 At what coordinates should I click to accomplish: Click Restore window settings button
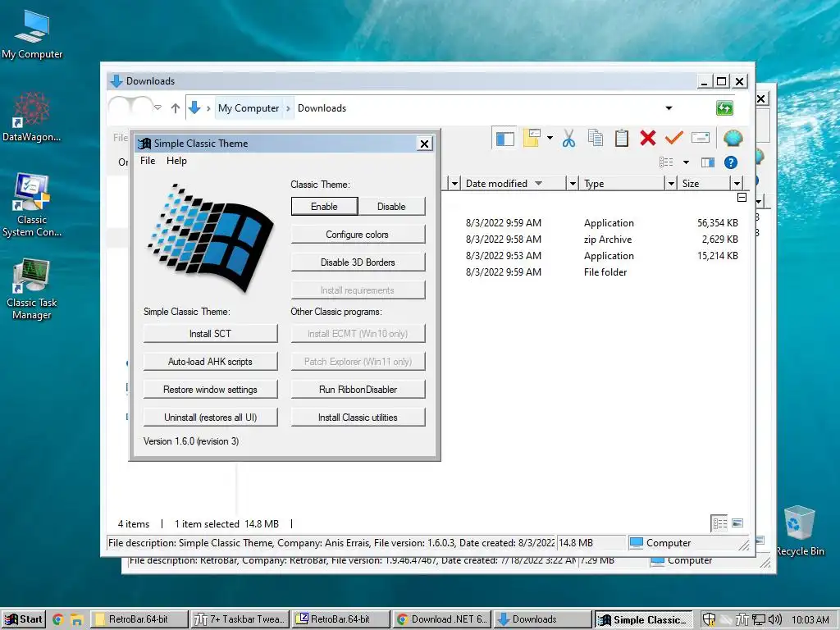(210, 390)
